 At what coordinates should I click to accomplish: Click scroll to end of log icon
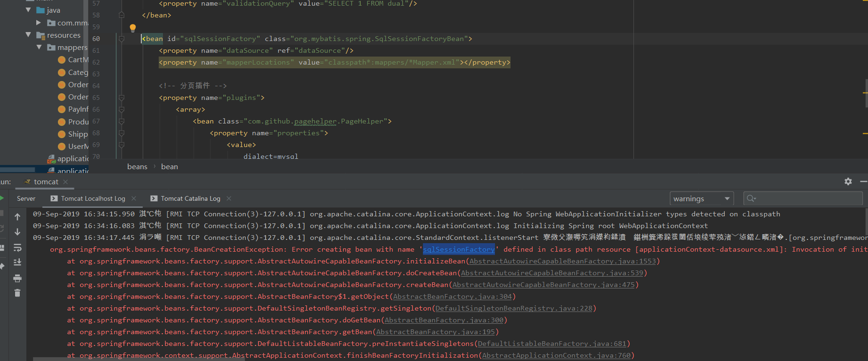click(17, 262)
